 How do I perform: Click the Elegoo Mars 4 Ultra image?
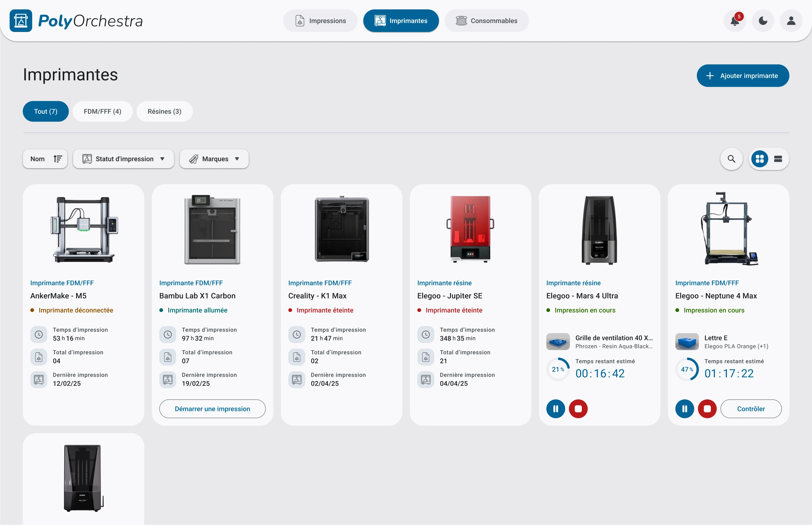tap(599, 230)
